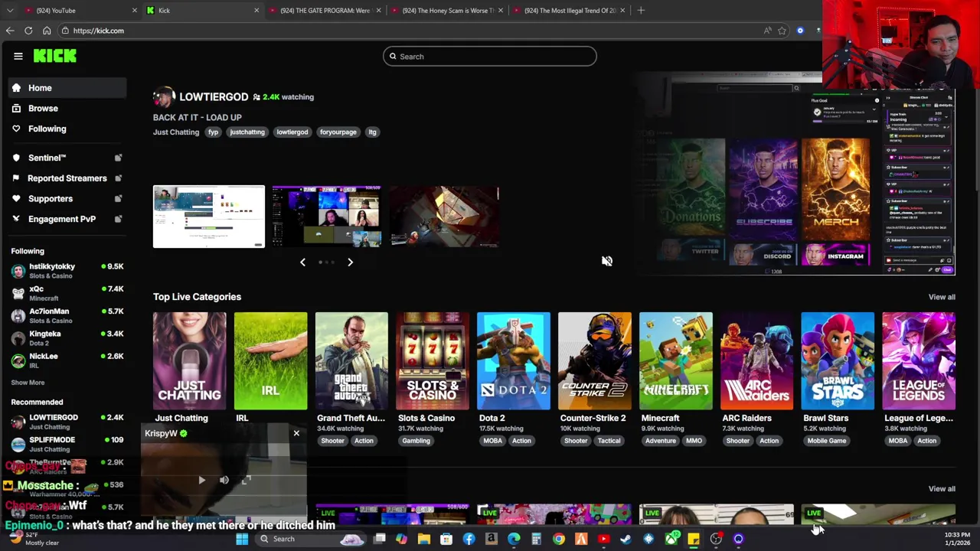Select the second featured stream thumbnail
The image size is (980, 551).
click(x=326, y=217)
